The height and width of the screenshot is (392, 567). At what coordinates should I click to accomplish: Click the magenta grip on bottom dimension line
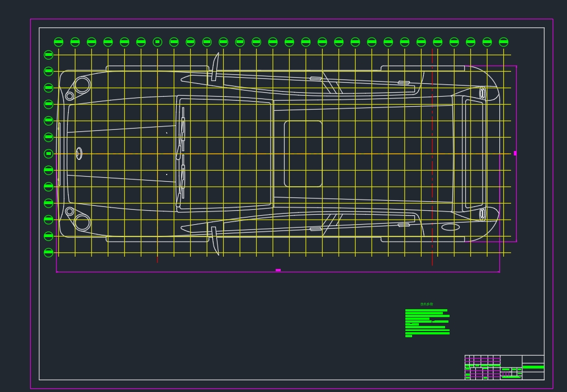[x=278, y=270]
